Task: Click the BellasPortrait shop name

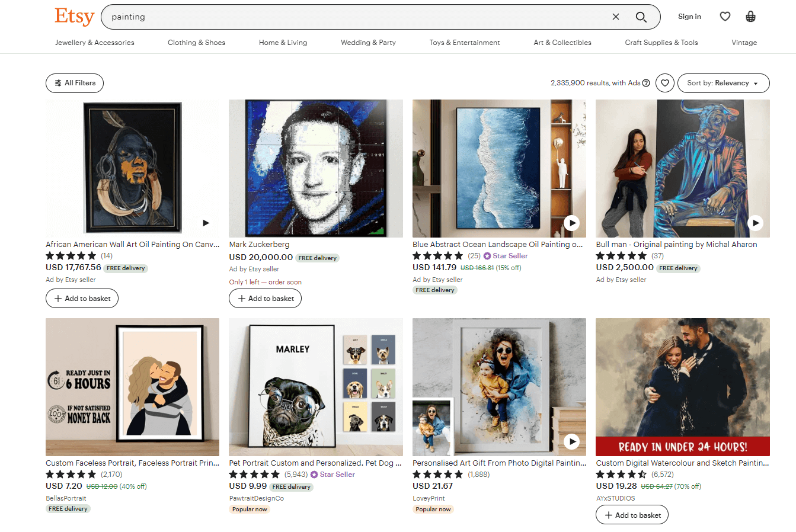Action: 66,499
